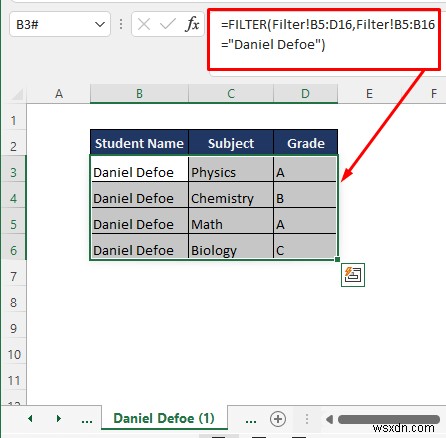The image size is (446, 438).
Task: Select column C header
Action: point(231,94)
